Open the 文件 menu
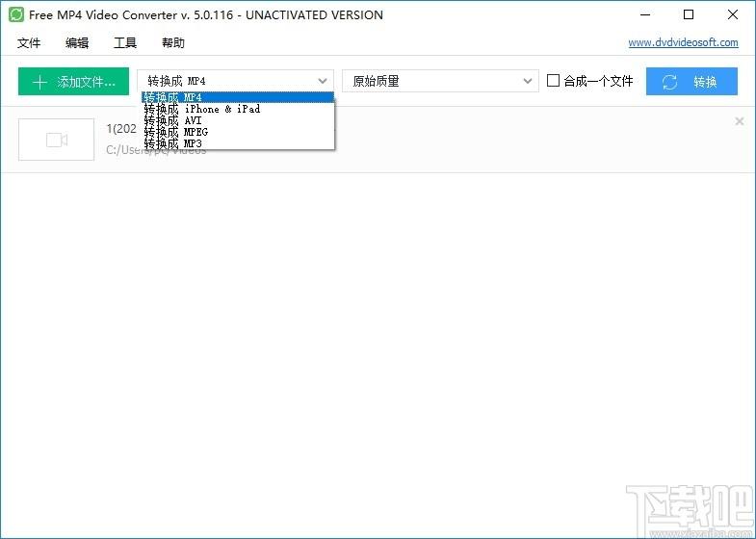 (x=29, y=43)
